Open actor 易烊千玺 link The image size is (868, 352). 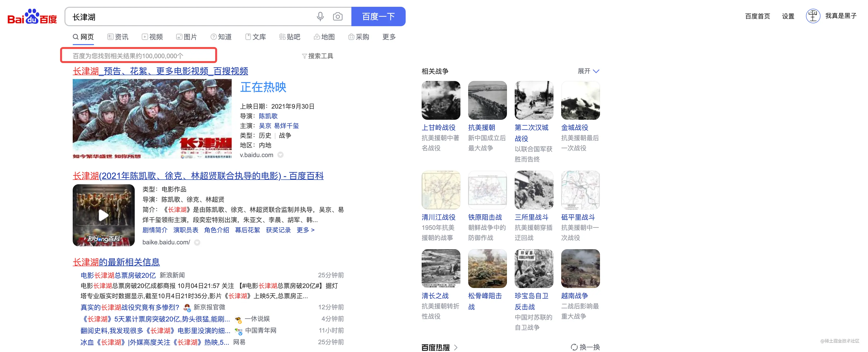tap(286, 126)
